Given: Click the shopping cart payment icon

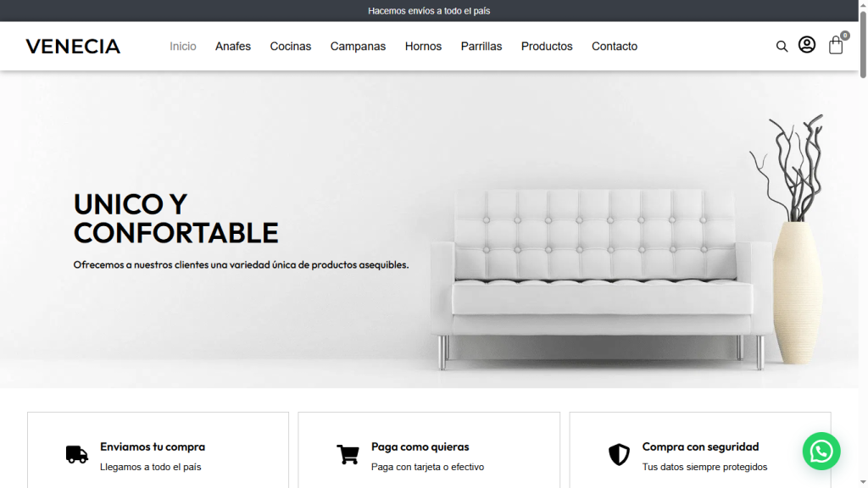Looking at the screenshot, I should 348,454.
